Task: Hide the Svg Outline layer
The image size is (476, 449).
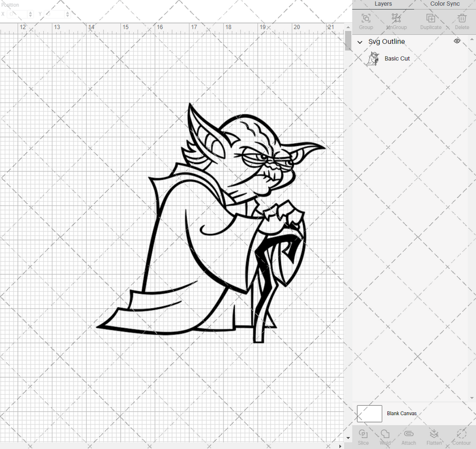Action: pos(457,41)
